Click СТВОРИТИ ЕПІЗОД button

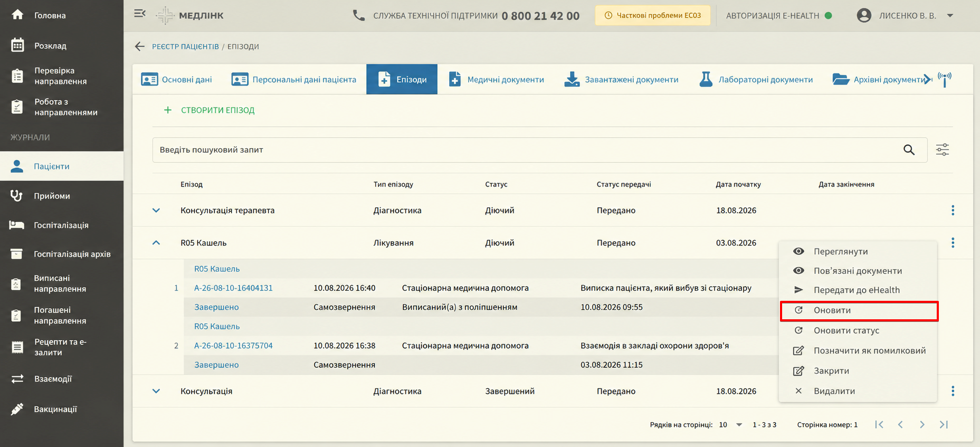click(x=210, y=110)
